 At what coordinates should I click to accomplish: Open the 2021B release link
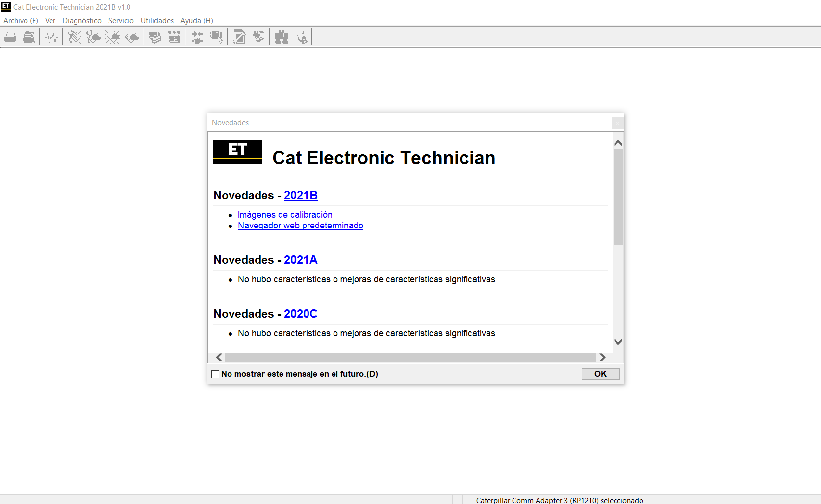coord(301,195)
